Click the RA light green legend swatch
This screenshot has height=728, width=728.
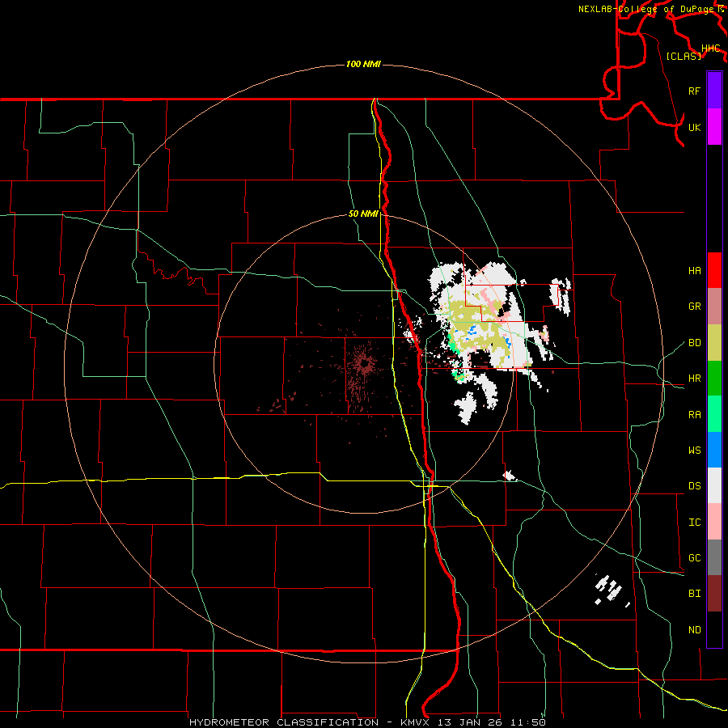tap(714, 414)
